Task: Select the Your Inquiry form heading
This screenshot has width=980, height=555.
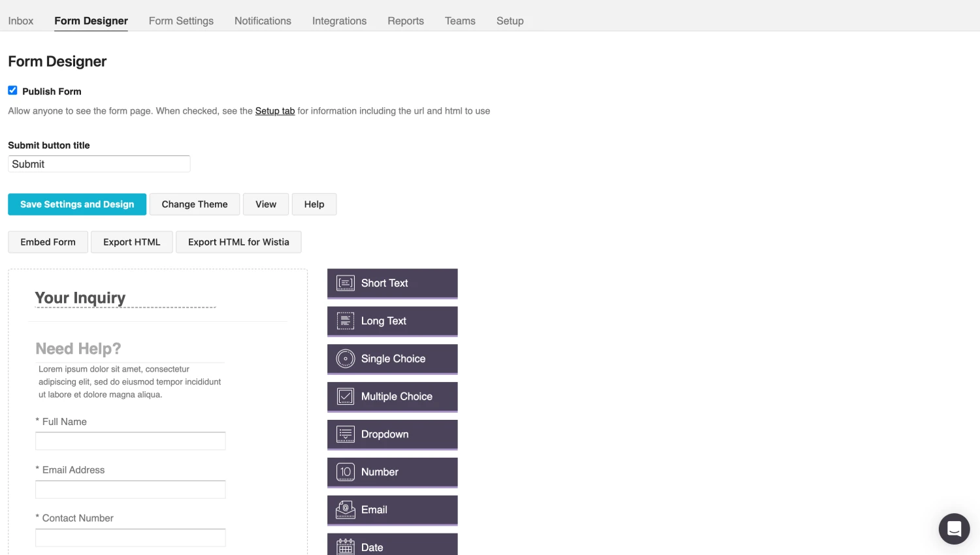Action: coord(80,298)
